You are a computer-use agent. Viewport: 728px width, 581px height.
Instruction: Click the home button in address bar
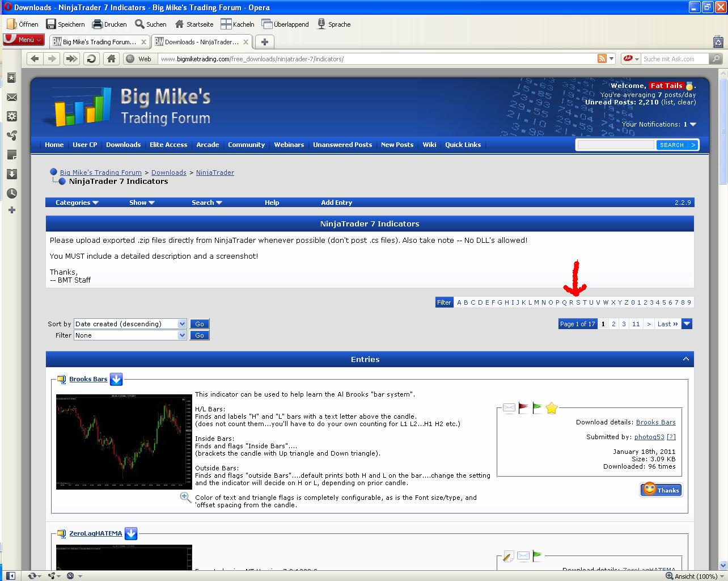click(111, 58)
